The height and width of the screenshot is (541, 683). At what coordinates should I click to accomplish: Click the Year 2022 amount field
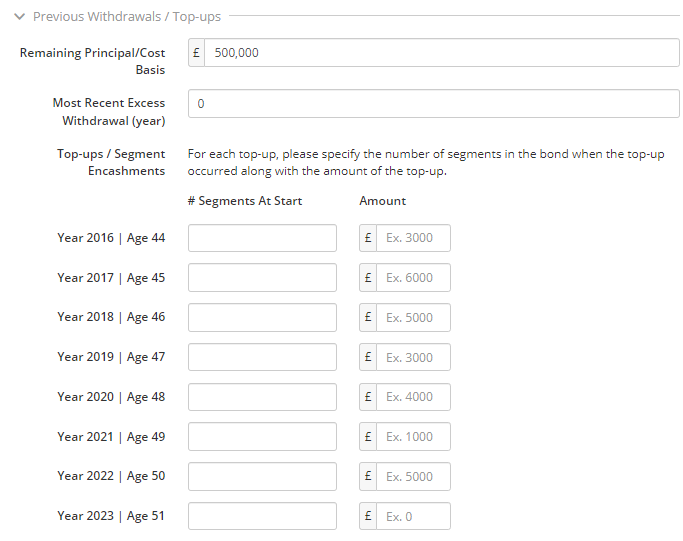pos(413,477)
